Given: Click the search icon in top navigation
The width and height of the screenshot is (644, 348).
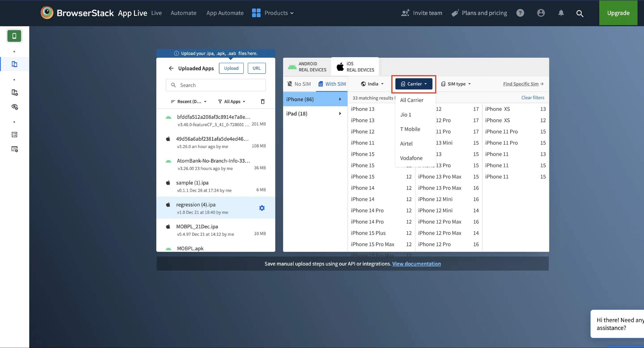Looking at the screenshot, I should point(580,13).
